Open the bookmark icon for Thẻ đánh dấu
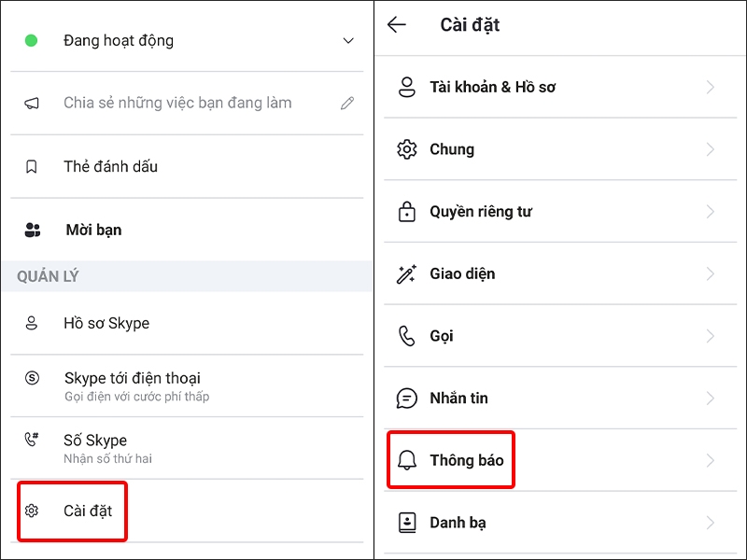This screenshot has height=560, width=747. [x=30, y=166]
